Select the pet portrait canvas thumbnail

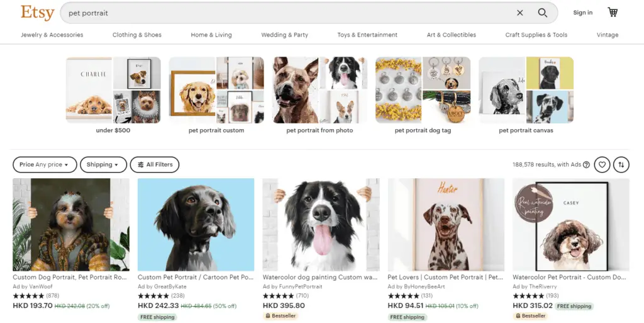pyautogui.click(x=526, y=90)
